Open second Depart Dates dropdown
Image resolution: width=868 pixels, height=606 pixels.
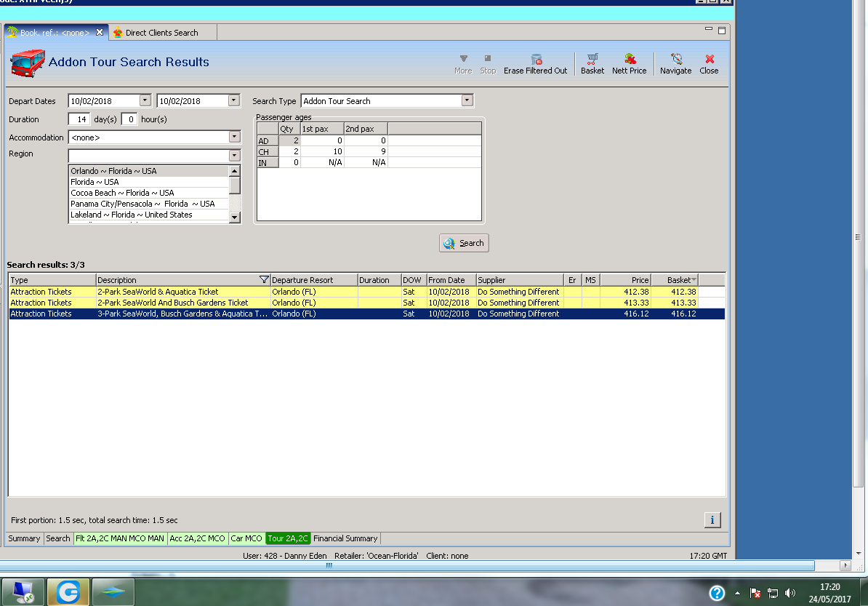click(233, 100)
